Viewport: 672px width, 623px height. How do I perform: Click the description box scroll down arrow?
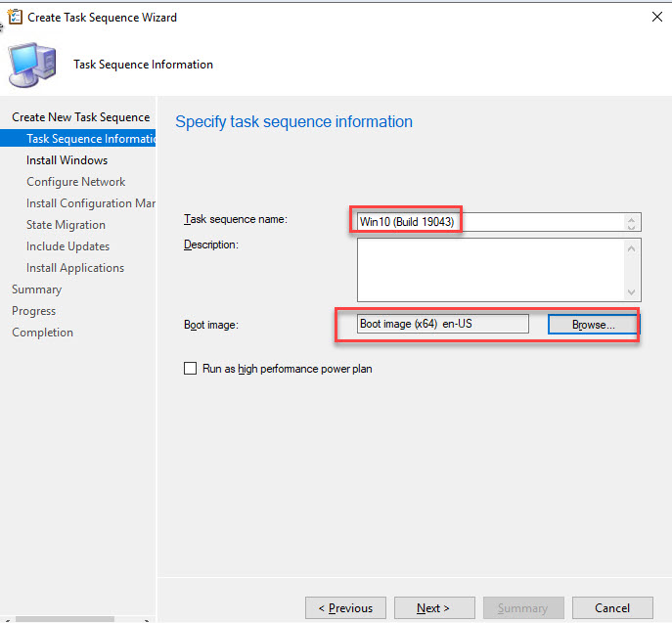click(x=632, y=291)
